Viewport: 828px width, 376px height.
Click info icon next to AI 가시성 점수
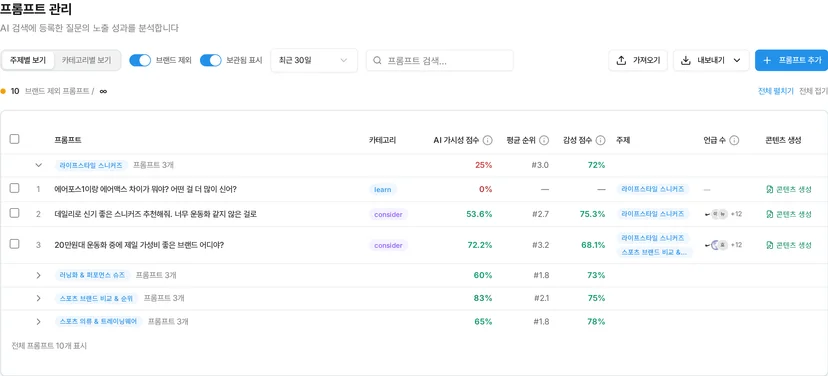pyautogui.click(x=487, y=140)
